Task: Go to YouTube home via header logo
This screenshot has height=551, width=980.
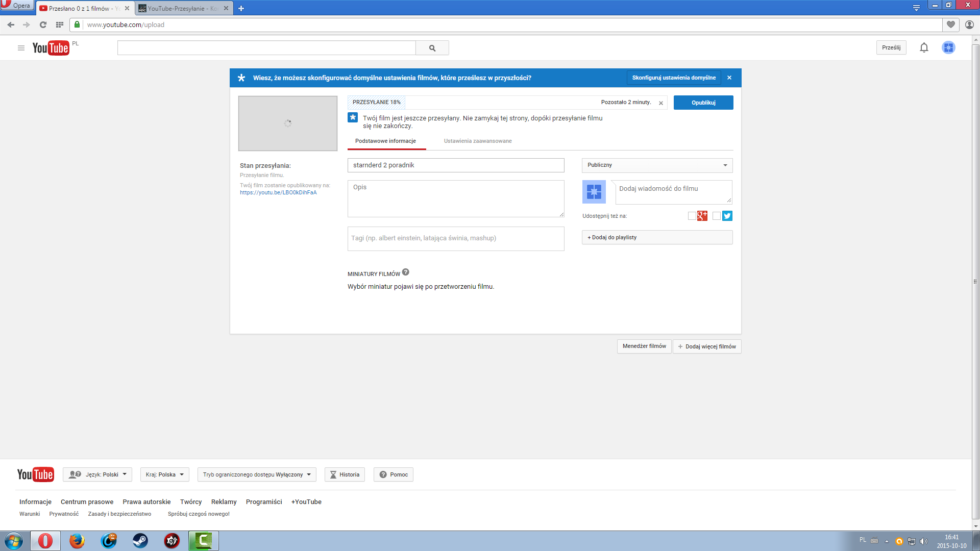Action: click(x=51, y=48)
